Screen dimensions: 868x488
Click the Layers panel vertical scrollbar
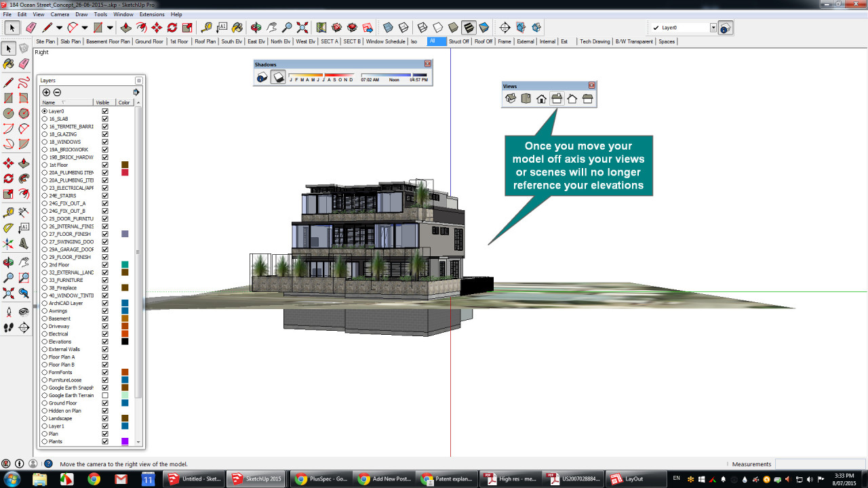click(139, 251)
